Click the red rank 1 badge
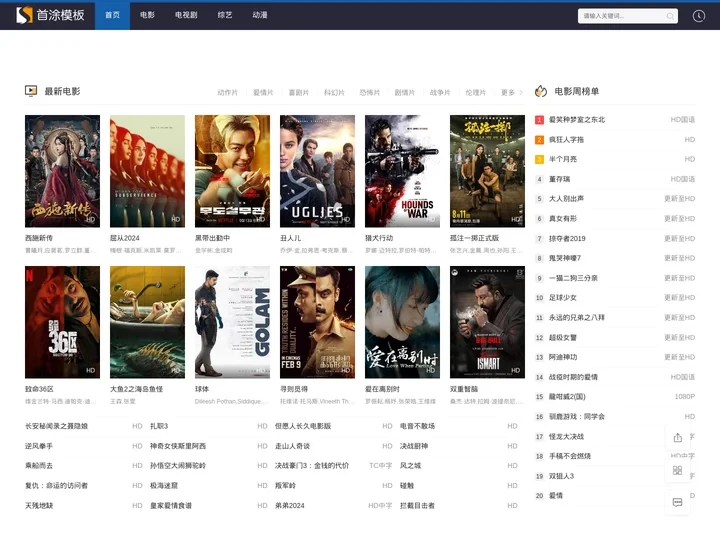The height and width of the screenshot is (540, 720). click(539, 120)
